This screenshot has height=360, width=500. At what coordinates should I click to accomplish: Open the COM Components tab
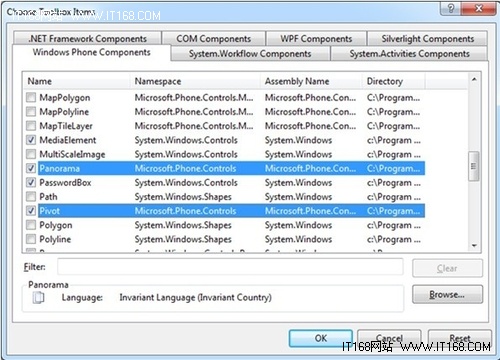tap(214, 39)
